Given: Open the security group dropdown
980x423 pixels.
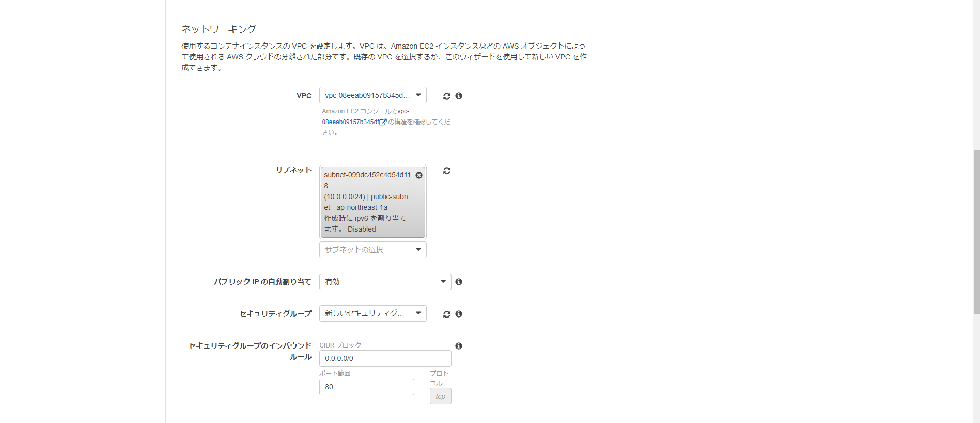Looking at the screenshot, I should coord(373,313).
